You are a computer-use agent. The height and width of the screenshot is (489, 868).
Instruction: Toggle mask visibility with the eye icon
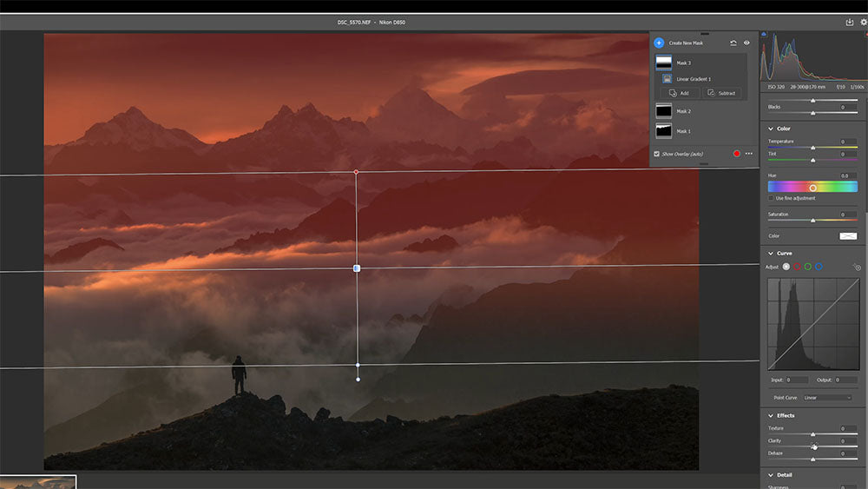pyautogui.click(x=746, y=43)
